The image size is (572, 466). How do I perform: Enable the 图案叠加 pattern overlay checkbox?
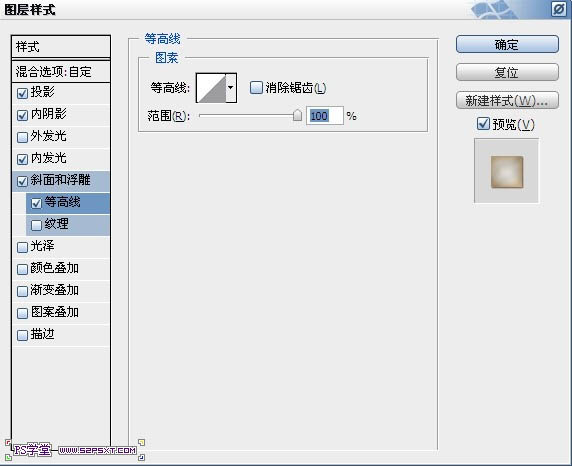coord(22,313)
